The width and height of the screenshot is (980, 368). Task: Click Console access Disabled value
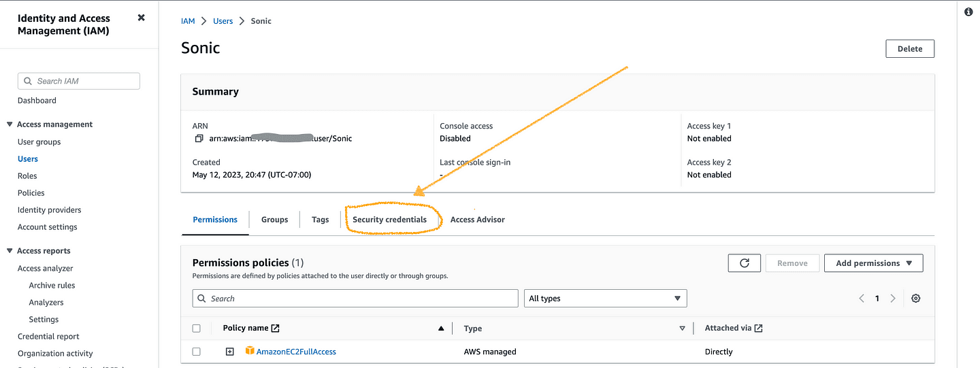(x=455, y=138)
